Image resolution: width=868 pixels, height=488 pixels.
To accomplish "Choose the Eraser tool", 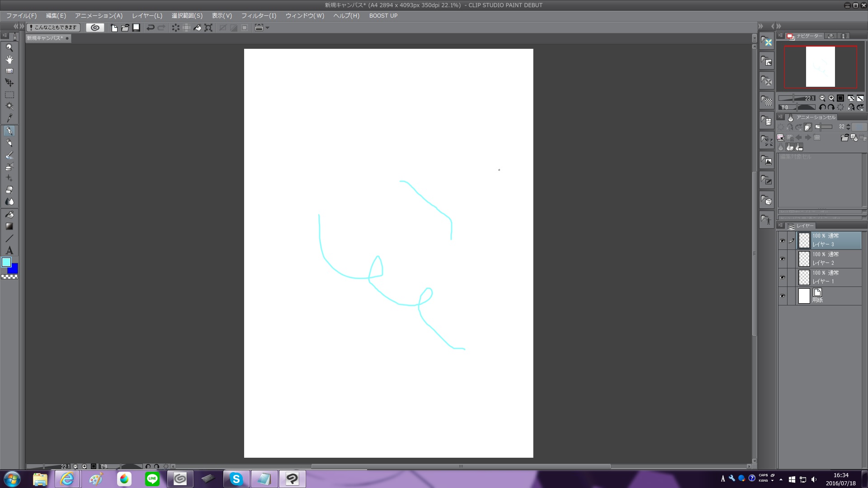I will pyautogui.click(x=9, y=190).
